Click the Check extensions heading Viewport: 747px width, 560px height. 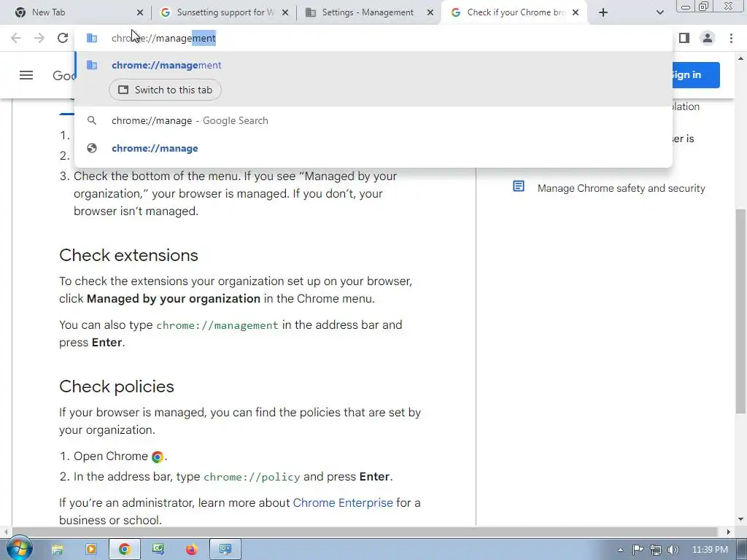(x=128, y=255)
